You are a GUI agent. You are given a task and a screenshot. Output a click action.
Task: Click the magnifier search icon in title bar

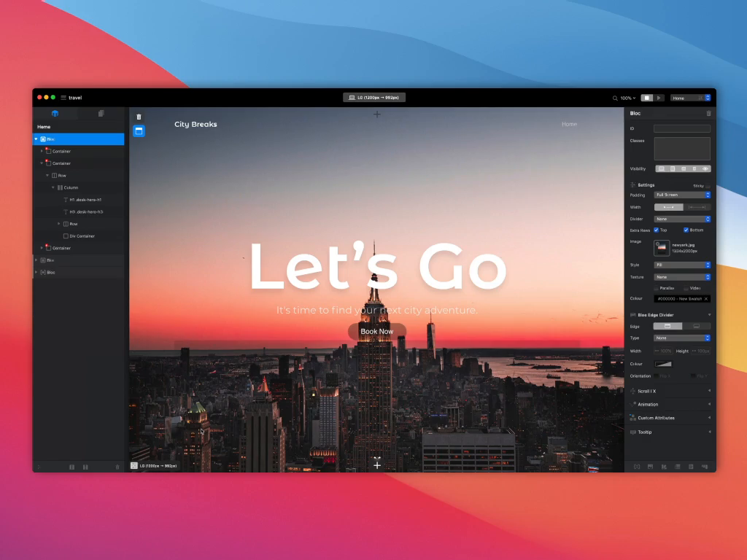pyautogui.click(x=614, y=98)
